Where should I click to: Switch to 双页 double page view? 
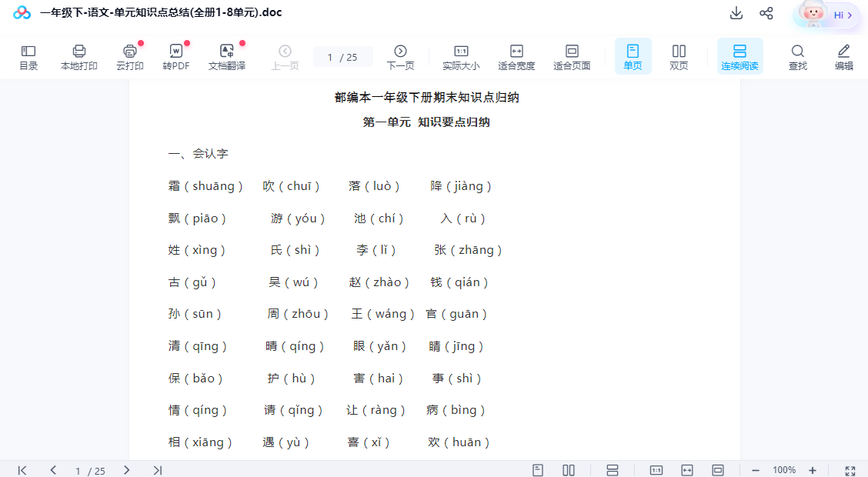click(x=679, y=57)
